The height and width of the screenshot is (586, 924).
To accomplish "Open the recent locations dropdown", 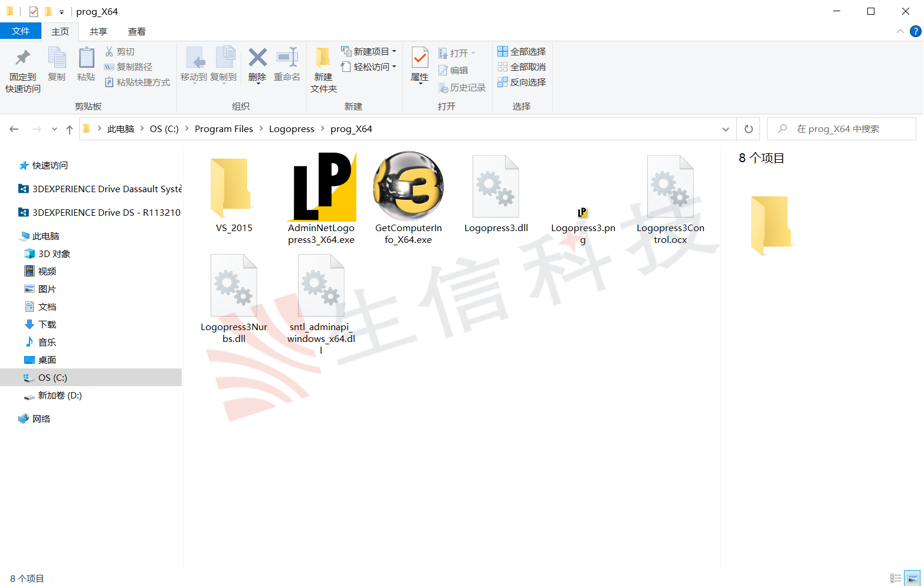I will coord(54,129).
